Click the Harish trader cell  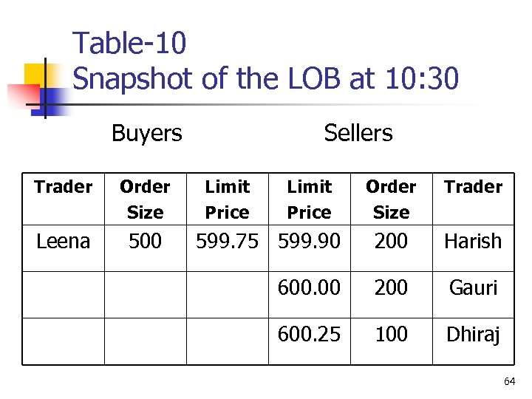pos(474,241)
